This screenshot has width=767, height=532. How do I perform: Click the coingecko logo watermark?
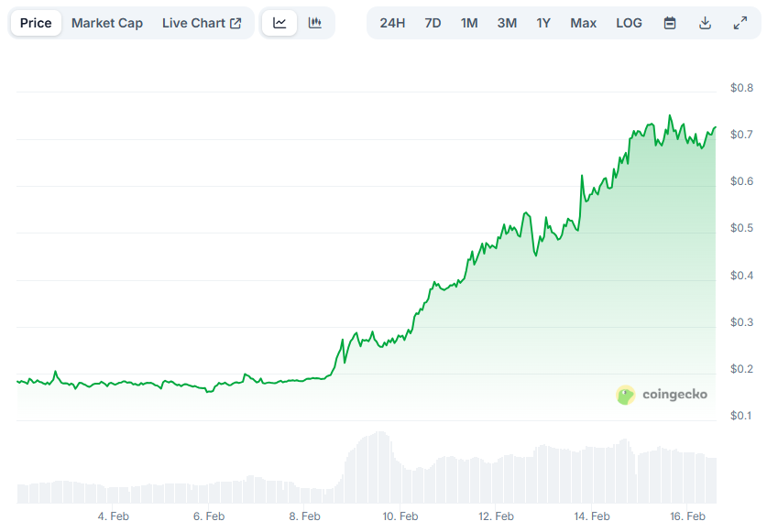pyautogui.click(x=662, y=394)
